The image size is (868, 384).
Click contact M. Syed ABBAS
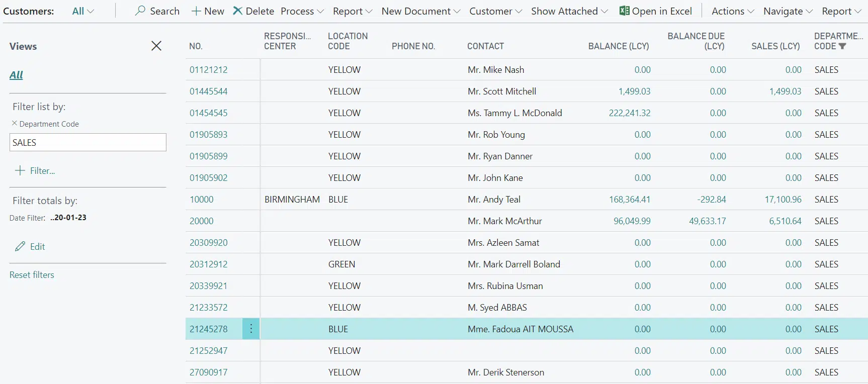(497, 308)
